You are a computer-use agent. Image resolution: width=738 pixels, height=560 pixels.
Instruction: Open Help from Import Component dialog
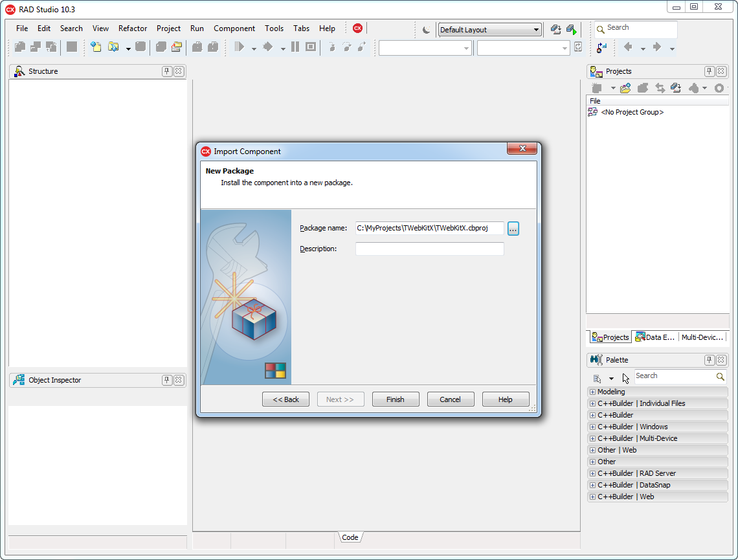506,399
